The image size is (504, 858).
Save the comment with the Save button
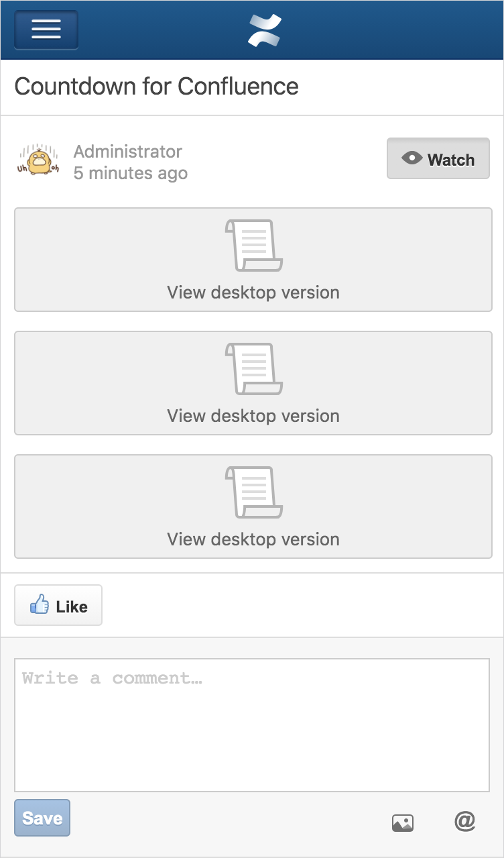pyautogui.click(x=42, y=818)
